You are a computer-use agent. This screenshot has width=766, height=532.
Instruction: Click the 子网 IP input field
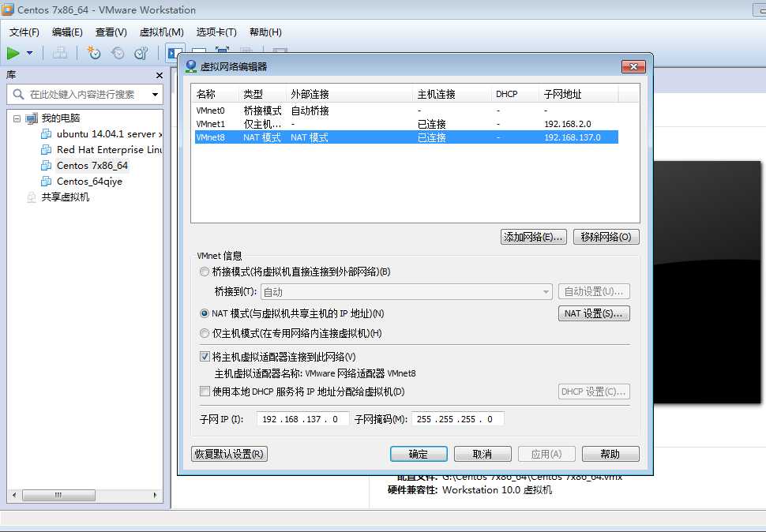tap(303, 419)
